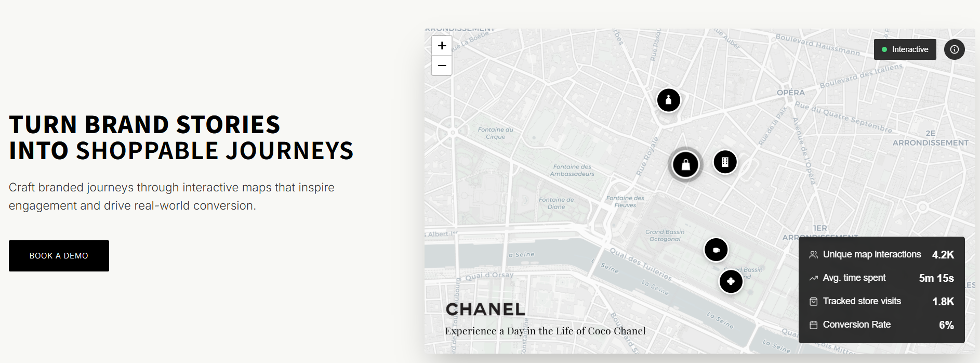The height and width of the screenshot is (363, 980).
Task: Click the building map marker
Action: pos(725,162)
